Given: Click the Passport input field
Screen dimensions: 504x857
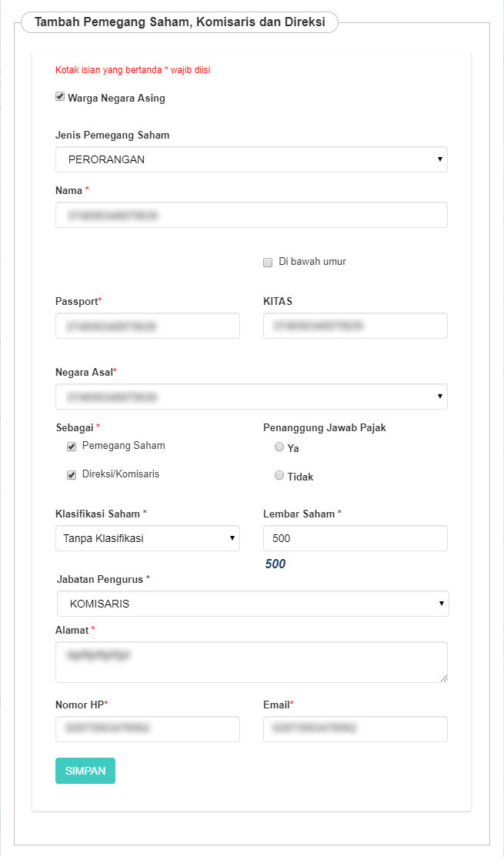Looking at the screenshot, I should pos(147,326).
